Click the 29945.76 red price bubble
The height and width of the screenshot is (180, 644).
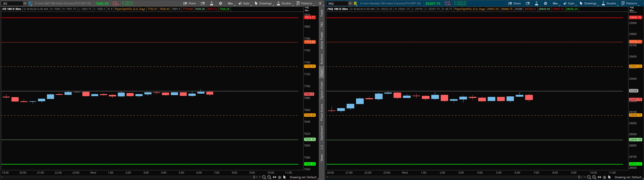point(635,17)
